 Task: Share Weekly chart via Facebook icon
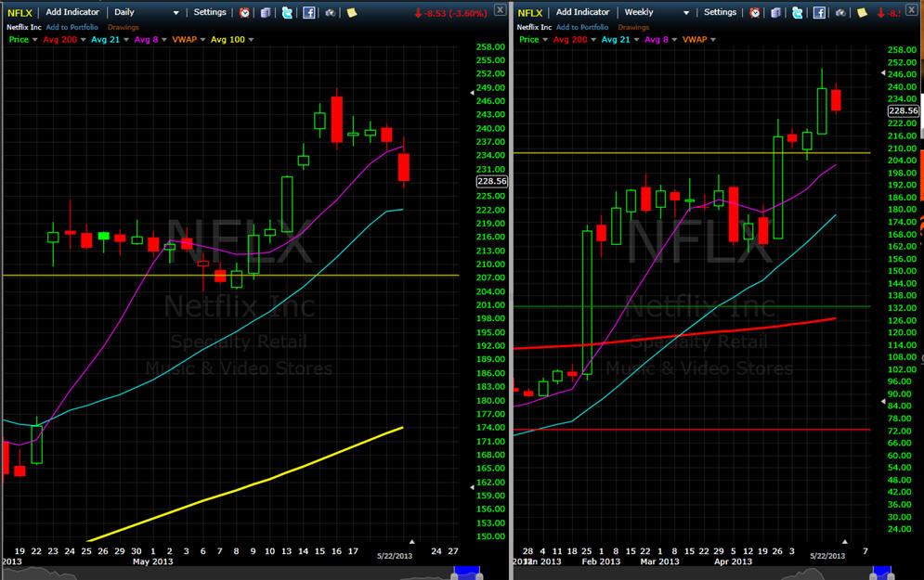click(819, 12)
